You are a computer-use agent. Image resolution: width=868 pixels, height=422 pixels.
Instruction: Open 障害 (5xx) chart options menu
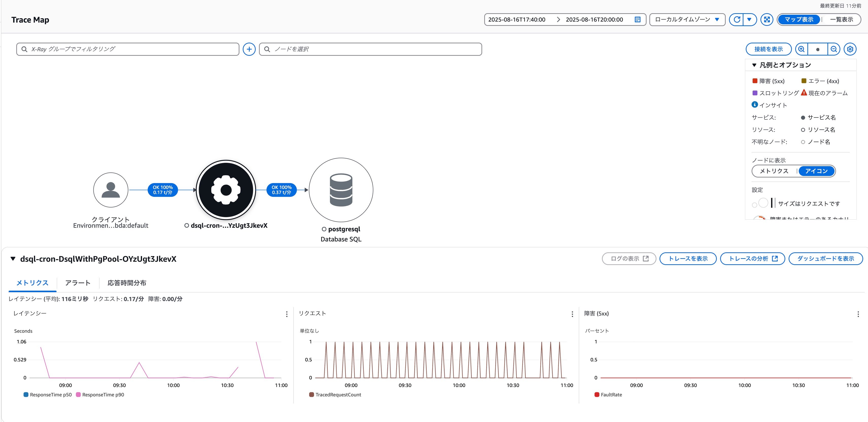tap(858, 314)
